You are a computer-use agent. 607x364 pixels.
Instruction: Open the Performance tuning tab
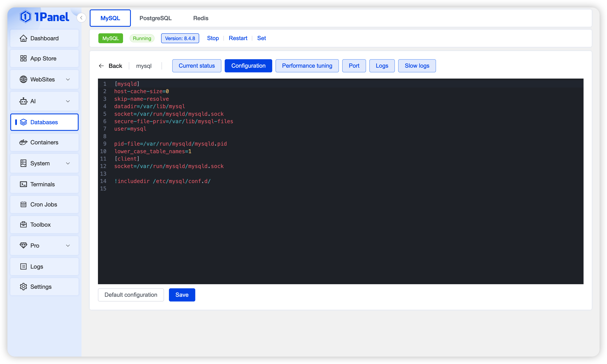pos(307,66)
